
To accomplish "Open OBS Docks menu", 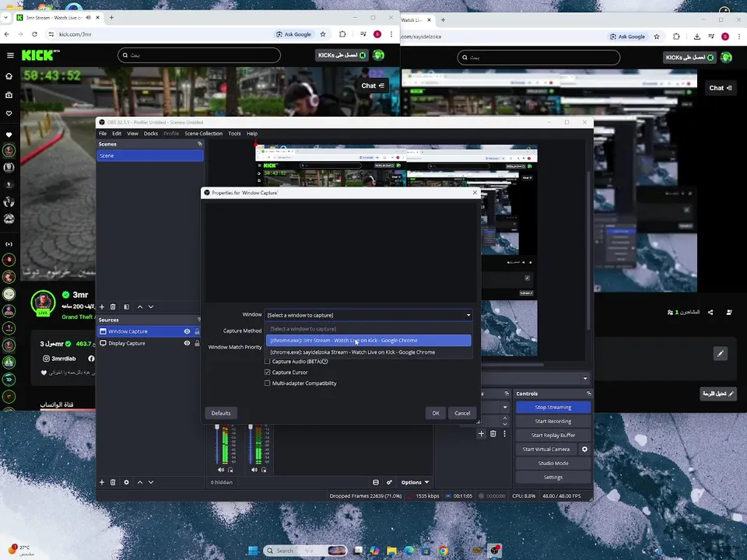I will pyautogui.click(x=150, y=133).
